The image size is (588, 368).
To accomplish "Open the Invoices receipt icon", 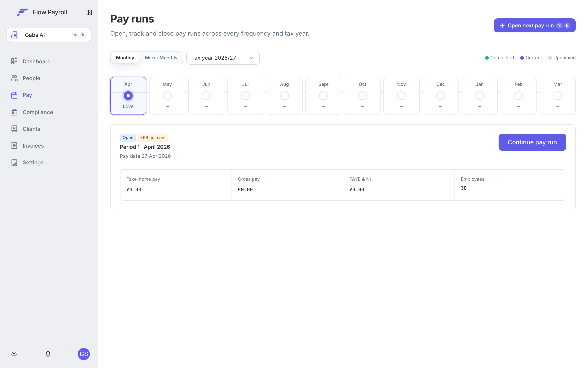I will pyautogui.click(x=14, y=146).
